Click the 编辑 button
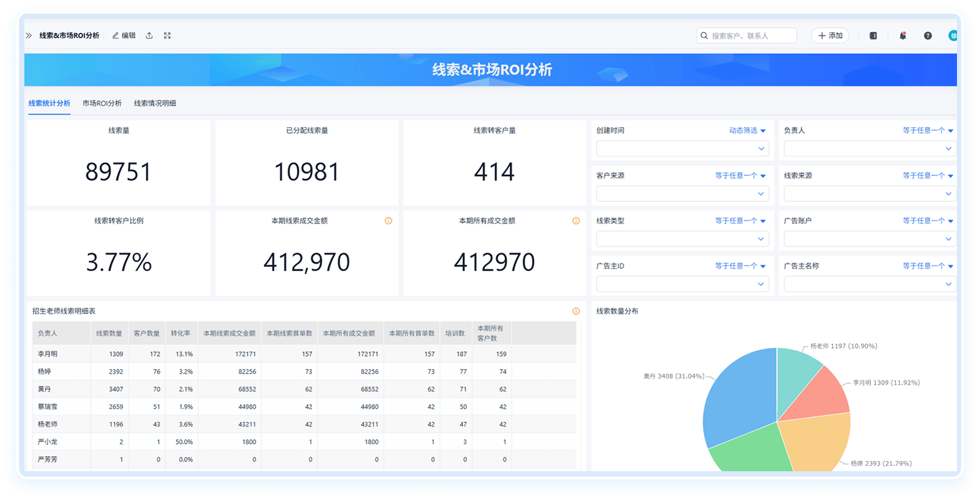Screen dimensions: 980x501 click(124, 36)
